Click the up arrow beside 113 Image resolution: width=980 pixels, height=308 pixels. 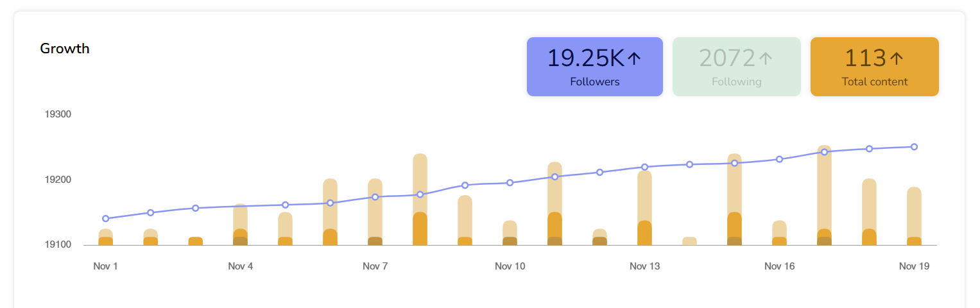click(897, 59)
